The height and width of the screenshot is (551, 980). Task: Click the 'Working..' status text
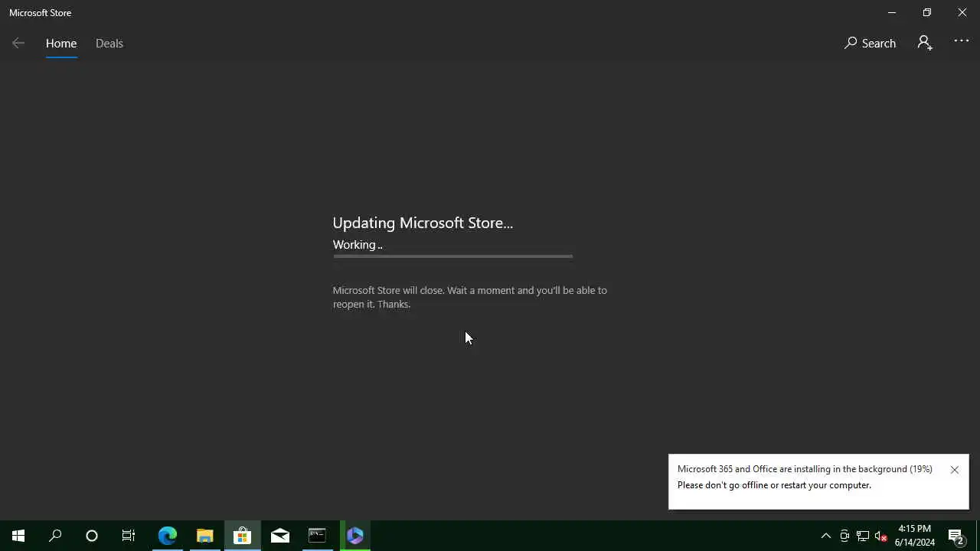358,245
